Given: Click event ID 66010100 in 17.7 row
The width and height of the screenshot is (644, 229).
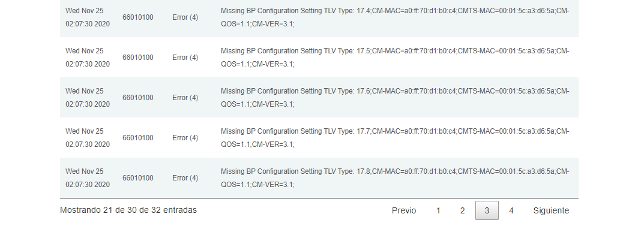Looking at the screenshot, I should [138, 138].
